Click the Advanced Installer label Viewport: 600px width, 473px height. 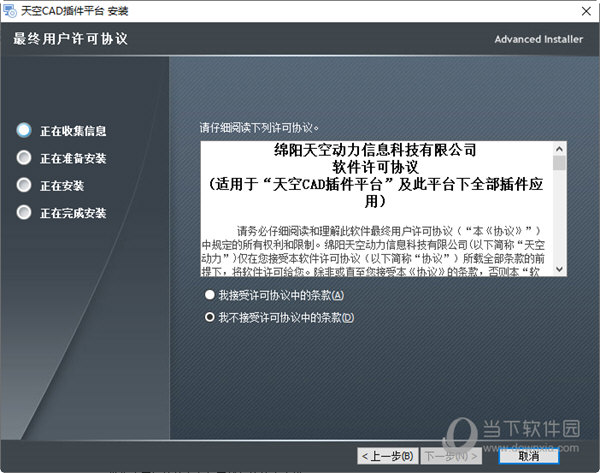pyautogui.click(x=539, y=39)
